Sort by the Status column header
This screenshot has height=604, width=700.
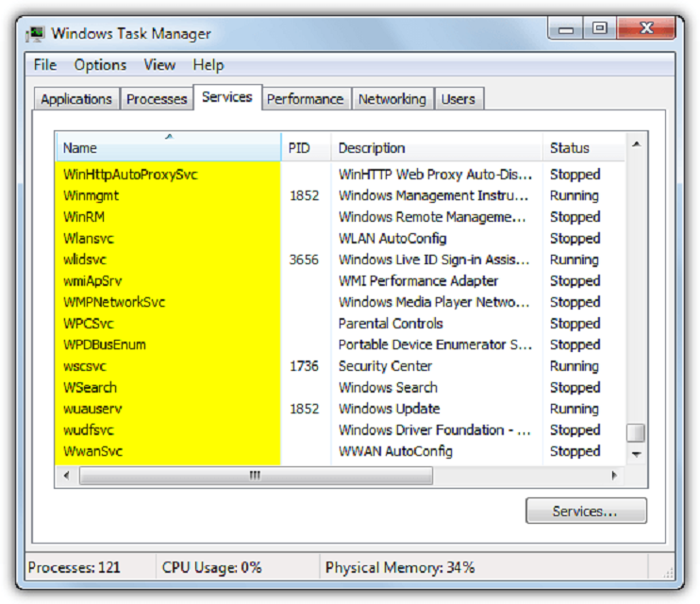[584, 147]
